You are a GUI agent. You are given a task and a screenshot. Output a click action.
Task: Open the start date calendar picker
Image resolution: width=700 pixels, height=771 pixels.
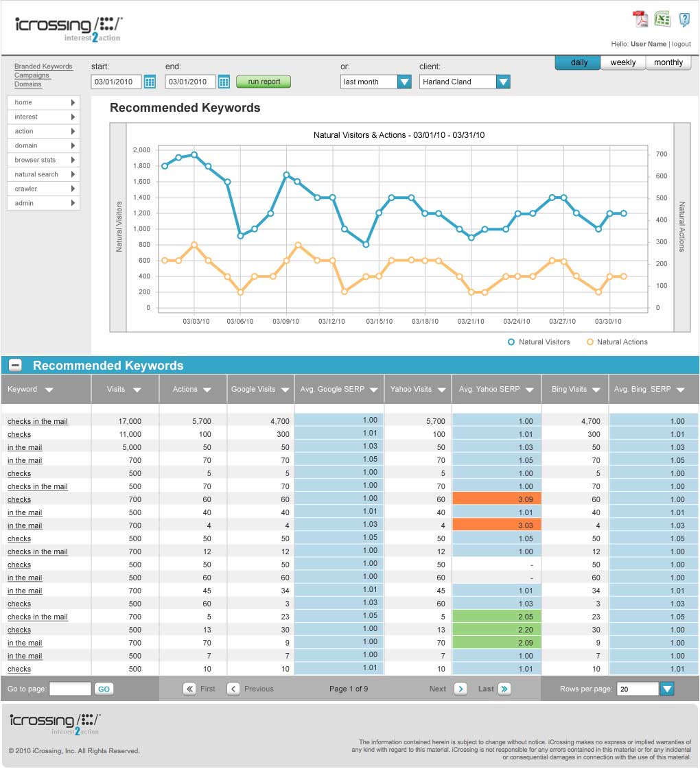coord(150,82)
